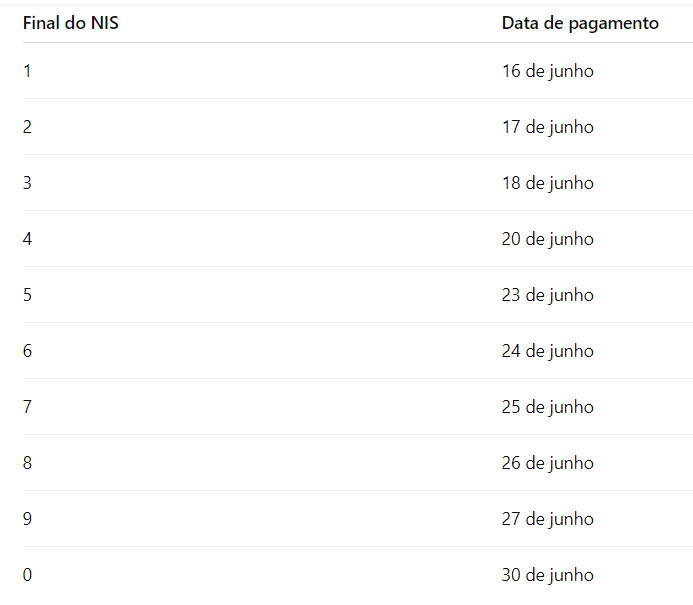Click the '20 de junho' payment date
693x605 pixels.
pos(548,240)
